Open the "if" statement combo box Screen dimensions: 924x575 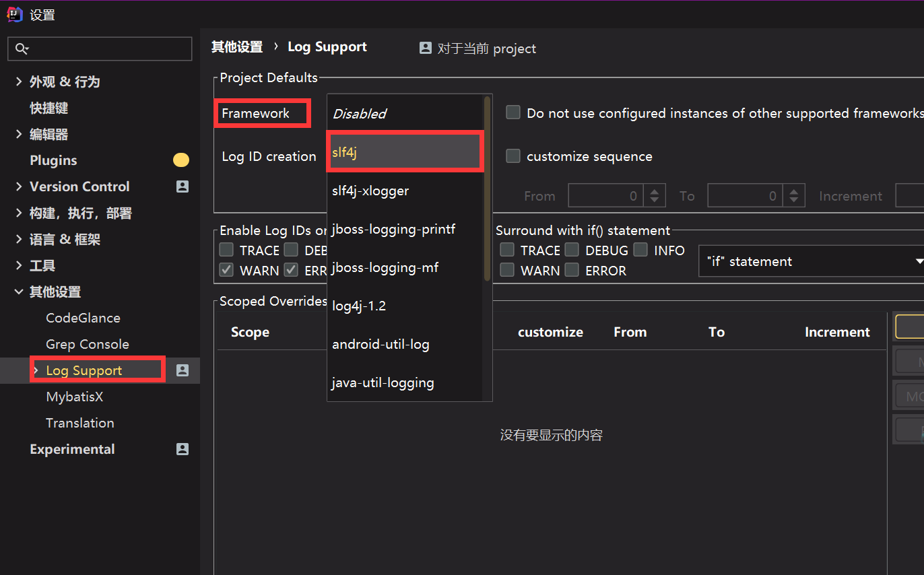812,261
